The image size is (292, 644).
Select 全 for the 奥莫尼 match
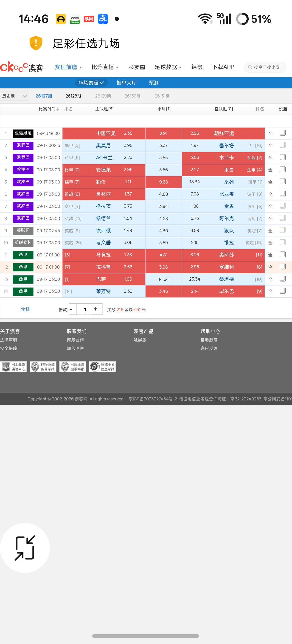point(270,146)
